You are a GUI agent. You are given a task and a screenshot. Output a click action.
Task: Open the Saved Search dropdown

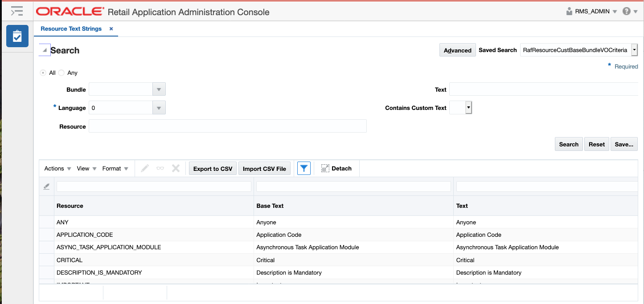click(634, 49)
